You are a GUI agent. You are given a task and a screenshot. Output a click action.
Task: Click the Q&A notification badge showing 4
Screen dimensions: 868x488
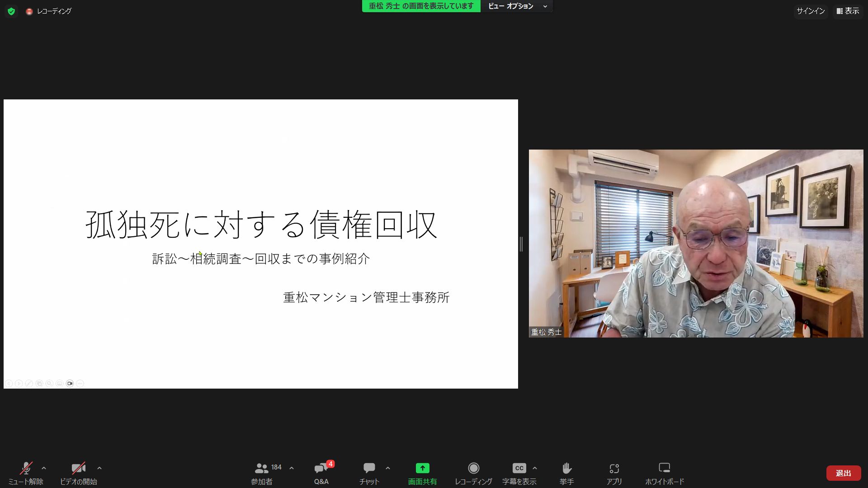pyautogui.click(x=330, y=464)
